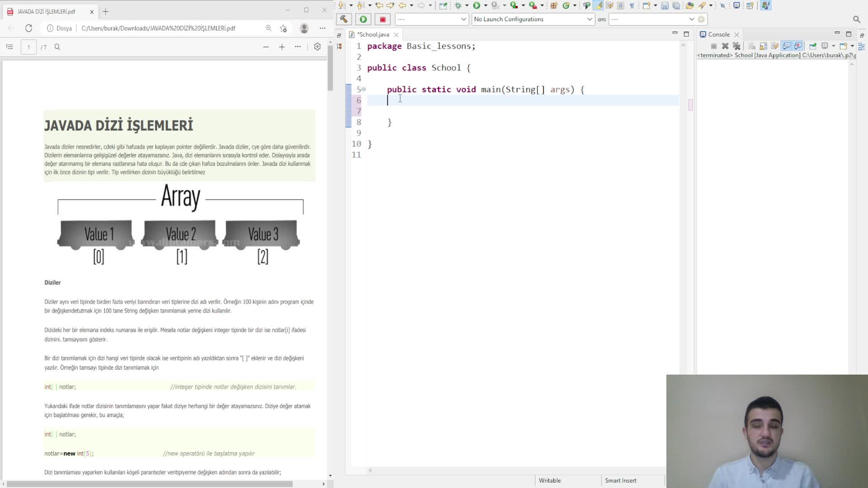Viewport: 868px width, 488px height.
Task: Click the Debug bug icon in Eclipse toolbar
Action: [458, 5]
